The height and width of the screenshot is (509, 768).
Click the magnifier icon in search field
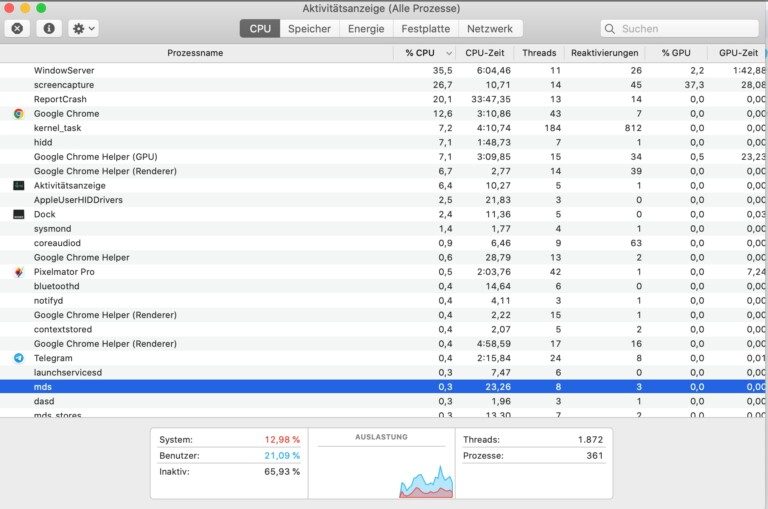click(x=610, y=29)
